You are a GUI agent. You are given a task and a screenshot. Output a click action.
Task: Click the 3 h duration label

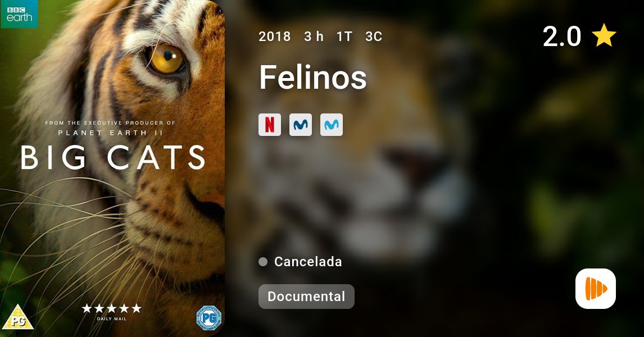(314, 37)
